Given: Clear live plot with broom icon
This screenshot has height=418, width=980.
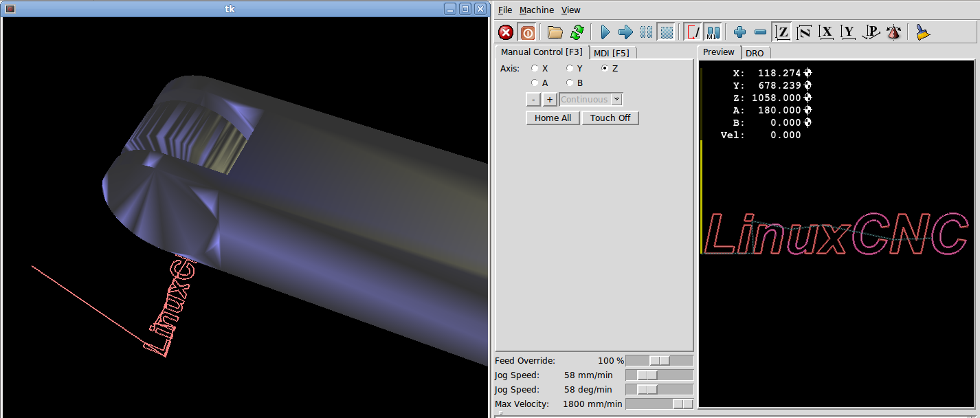Looking at the screenshot, I should coord(922,32).
